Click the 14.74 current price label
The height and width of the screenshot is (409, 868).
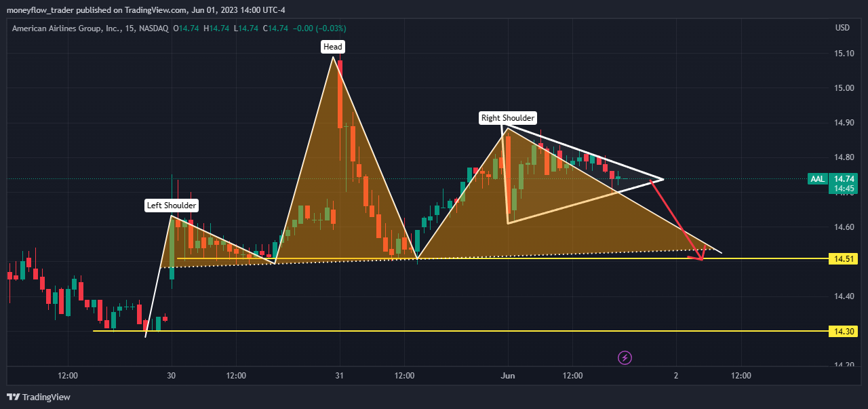coord(845,179)
